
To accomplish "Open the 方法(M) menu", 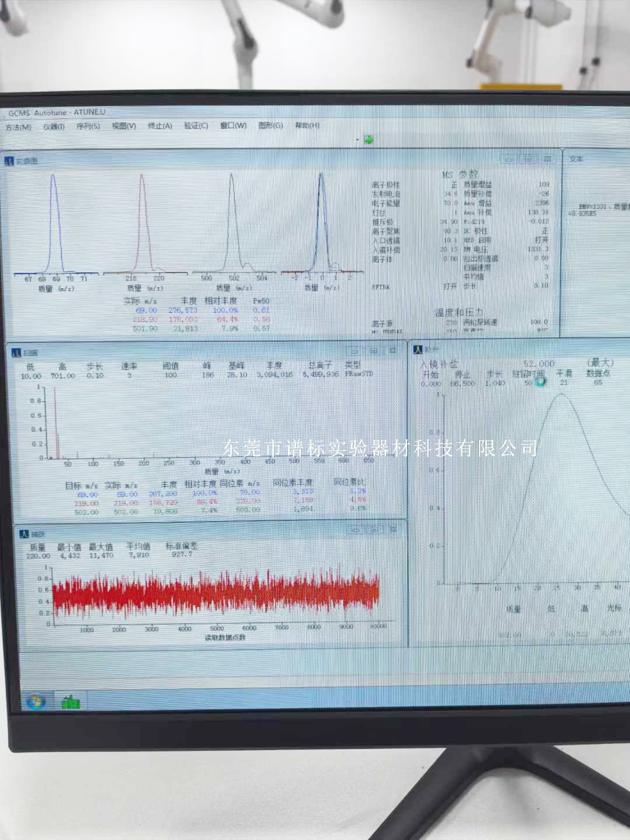I will tap(18, 127).
